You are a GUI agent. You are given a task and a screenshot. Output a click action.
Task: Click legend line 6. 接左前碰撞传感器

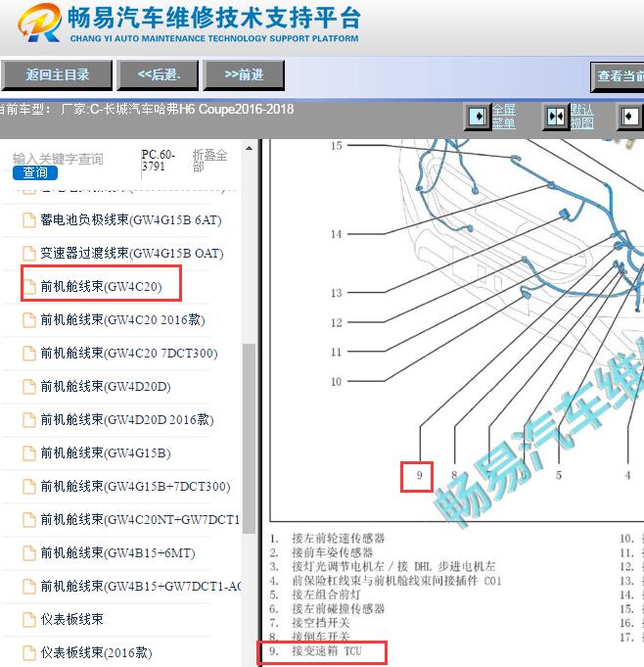point(327,608)
